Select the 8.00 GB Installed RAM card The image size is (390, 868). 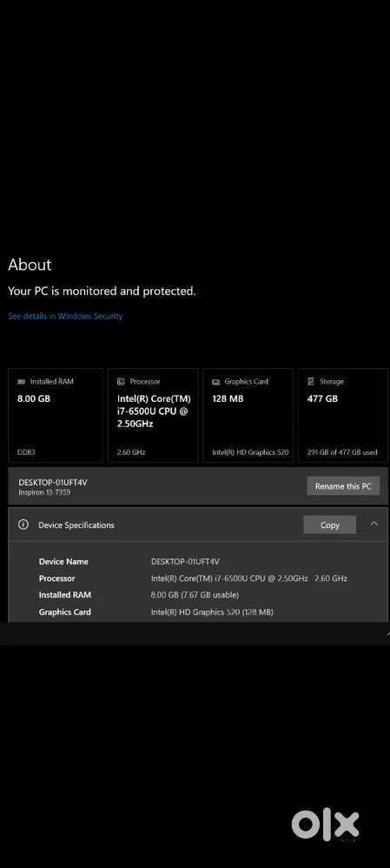tap(56, 415)
